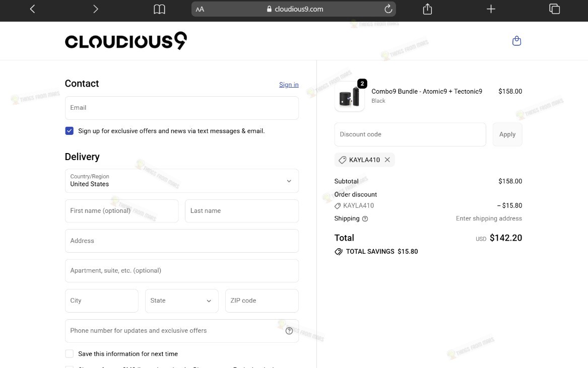The width and height of the screenshot is (588, 368).
Task: Reload the page with the refresh icon
Action: (388, 9)
